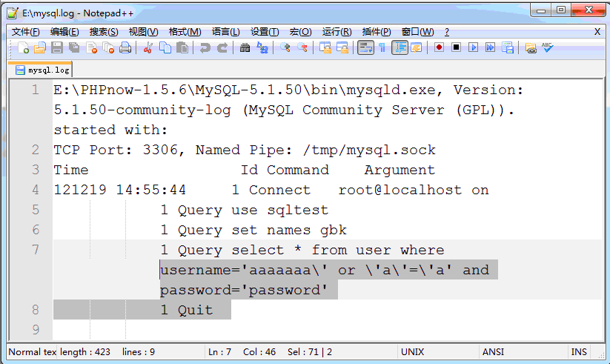Image resolution: width=610 pixels, height=364 pixels.
Task: Open the 插件(P) menu
Action: point(377,32)
